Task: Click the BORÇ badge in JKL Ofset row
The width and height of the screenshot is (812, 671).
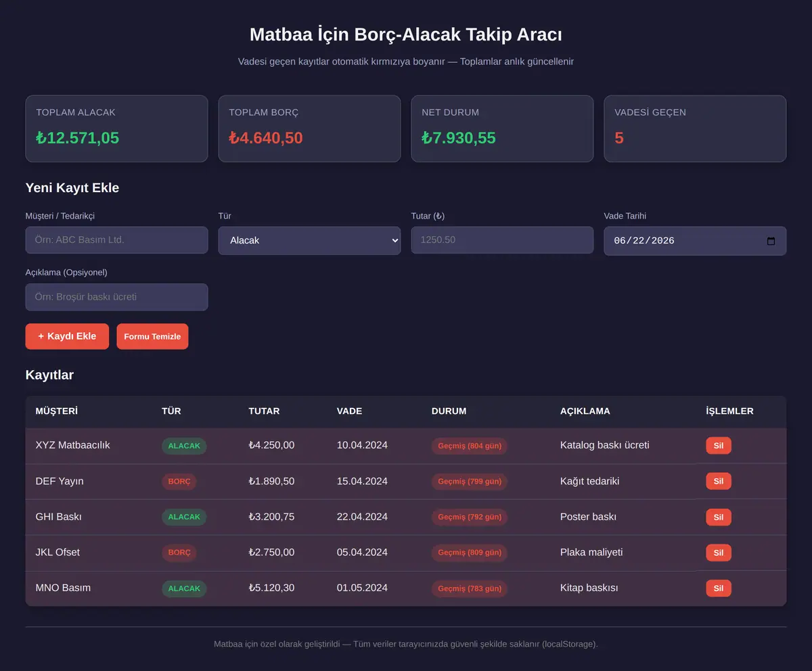Action: 179,553
